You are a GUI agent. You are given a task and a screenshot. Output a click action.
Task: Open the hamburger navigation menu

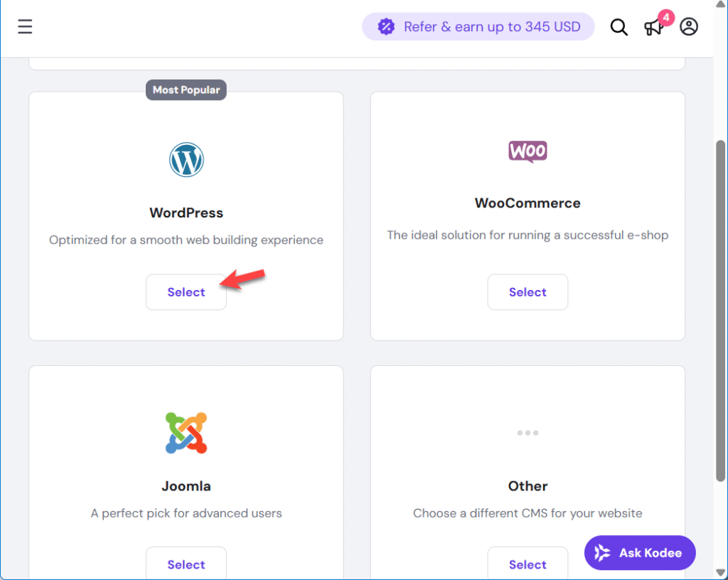(x=25, y=27)
